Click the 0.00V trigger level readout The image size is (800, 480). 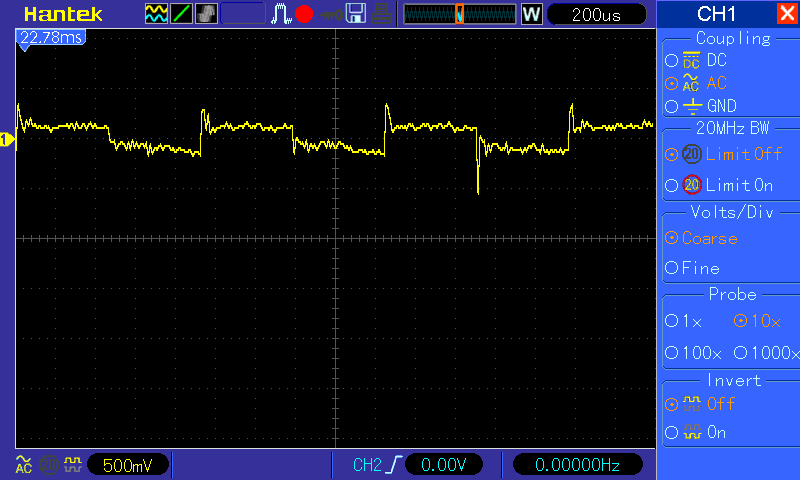(443, 465)
